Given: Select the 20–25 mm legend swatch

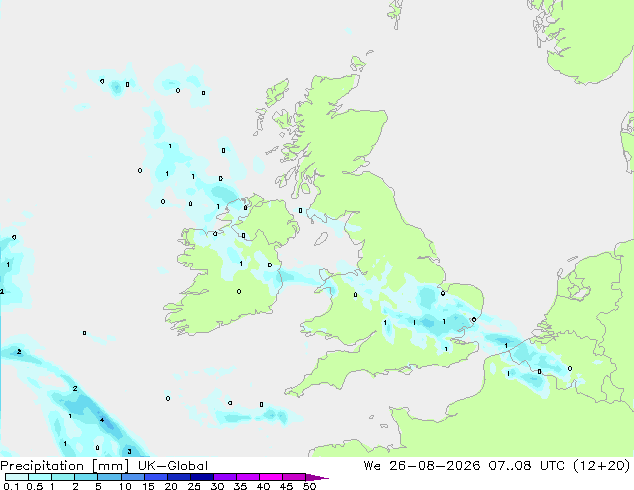Looking at the screenshot, I should [179, 477].
